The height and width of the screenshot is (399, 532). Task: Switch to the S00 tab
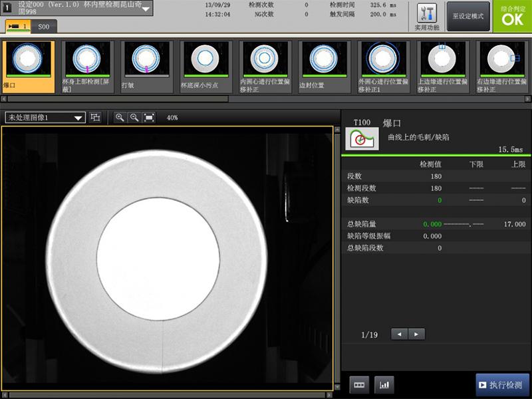pos(45,27)
